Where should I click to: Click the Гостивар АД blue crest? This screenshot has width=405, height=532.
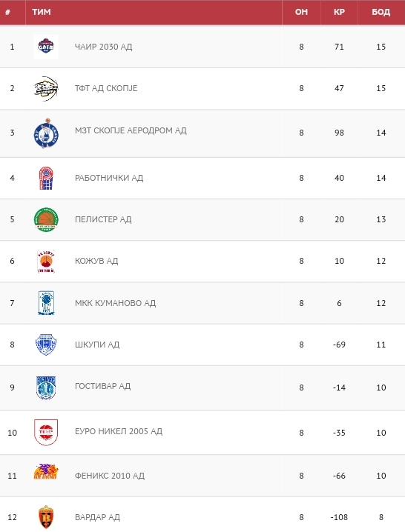click(46, 388)
